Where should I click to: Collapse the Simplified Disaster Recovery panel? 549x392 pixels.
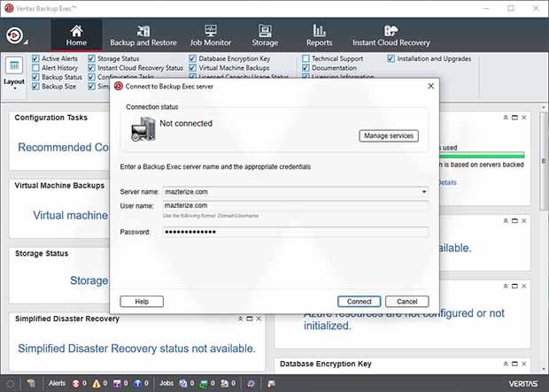240,319
